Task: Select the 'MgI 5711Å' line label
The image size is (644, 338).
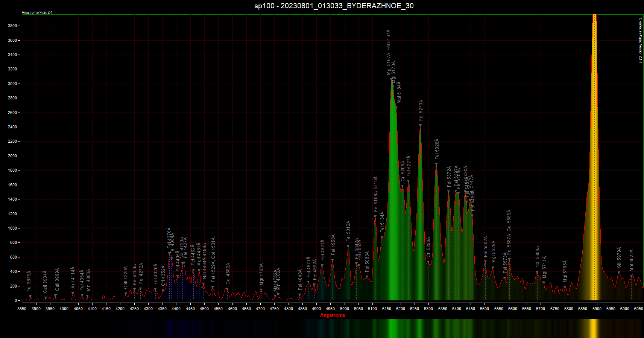Action: (544, 267)
